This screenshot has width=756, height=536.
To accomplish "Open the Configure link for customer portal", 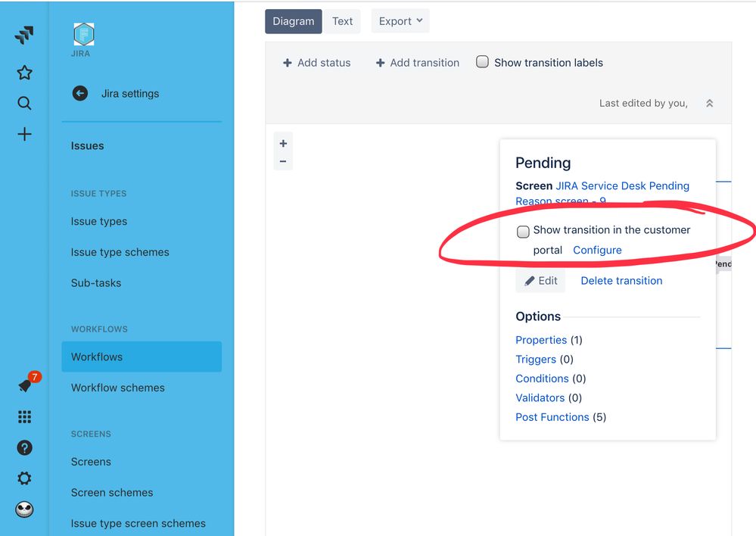I will (x=597, y=250).
